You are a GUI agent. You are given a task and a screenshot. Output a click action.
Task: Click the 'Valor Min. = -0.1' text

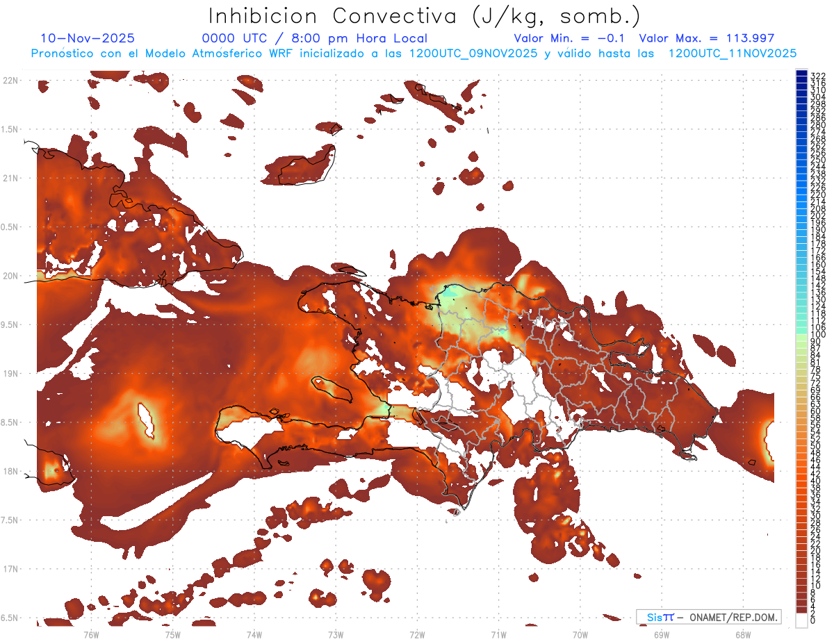(x=570, y=38)
